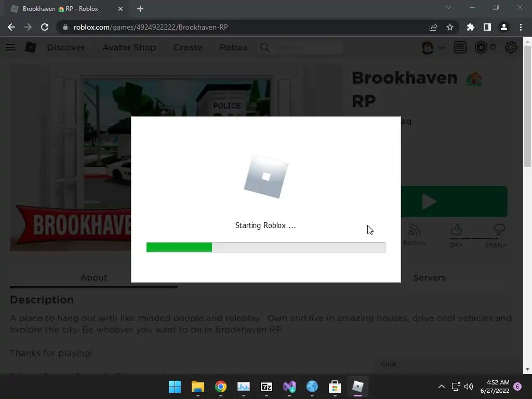
Task: Share this page from address bar
Action: pyautogui.click(x=433, y=27)
